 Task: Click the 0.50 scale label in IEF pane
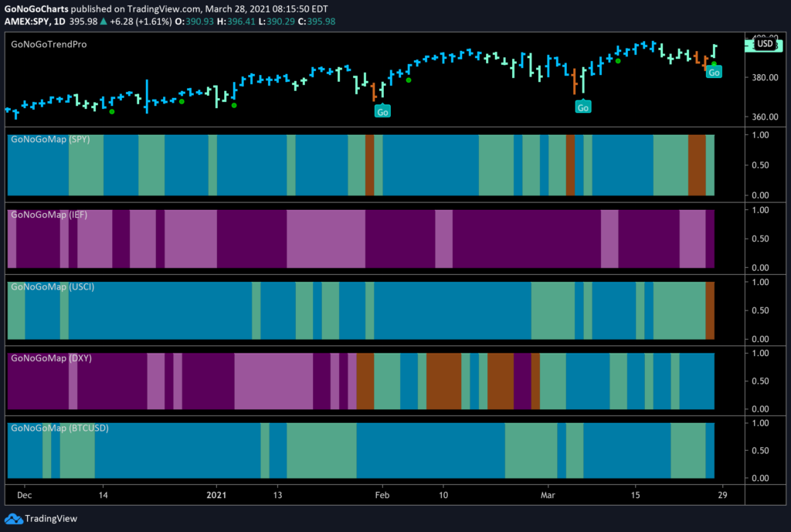(760, 239)
